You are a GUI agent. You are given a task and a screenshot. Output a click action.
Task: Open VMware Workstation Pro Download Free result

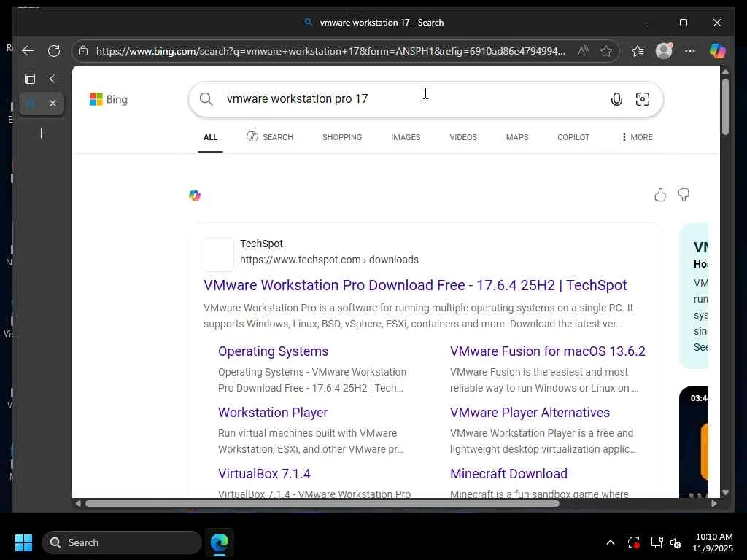(415, 285)
